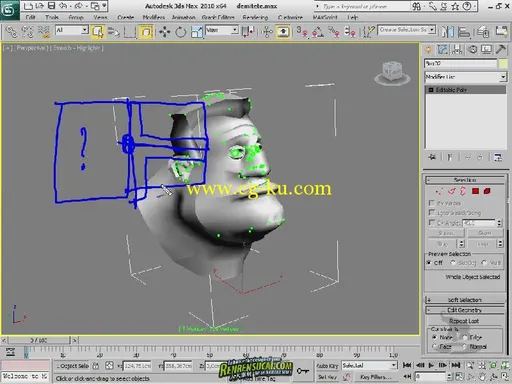Click the Play Animation button

pyautogui.click(x=431, y=365)
